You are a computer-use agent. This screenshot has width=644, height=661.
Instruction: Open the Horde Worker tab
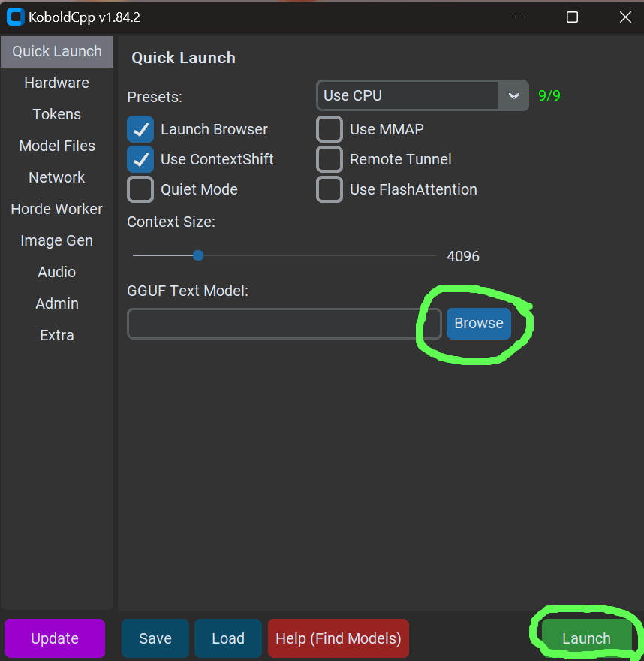coord(56,209)
